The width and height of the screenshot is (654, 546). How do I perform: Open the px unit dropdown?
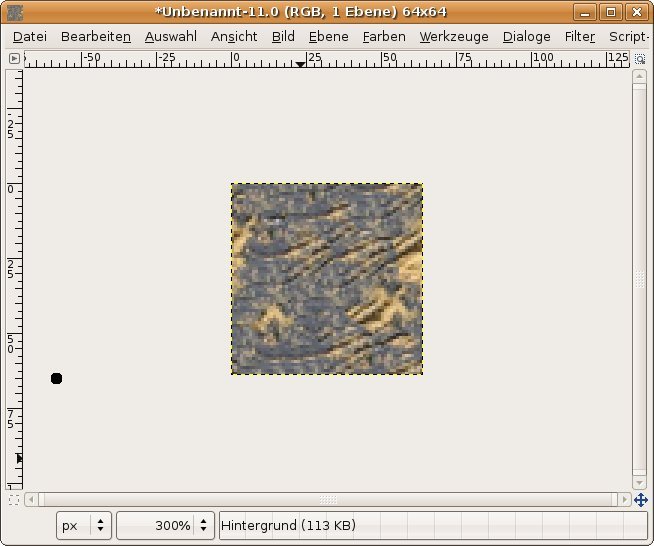pyautogui.click(x=84, y=526)
